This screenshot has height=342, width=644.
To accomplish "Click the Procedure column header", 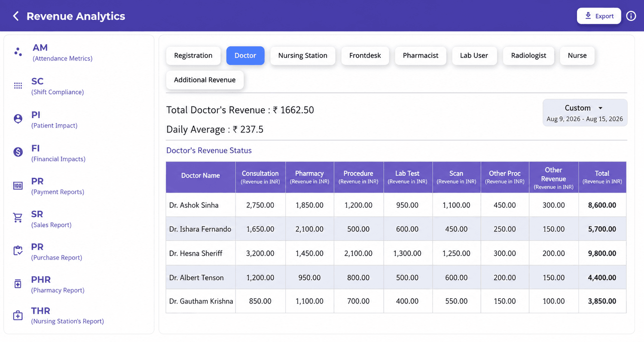I will pyautogui.click(x=358, y=177).
